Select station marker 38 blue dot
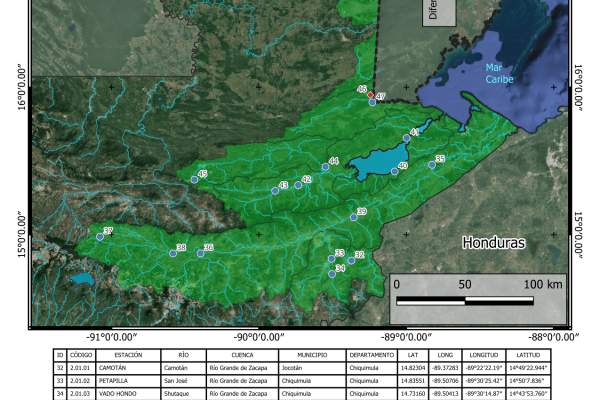The image size is (600, 400). point(173,254)
